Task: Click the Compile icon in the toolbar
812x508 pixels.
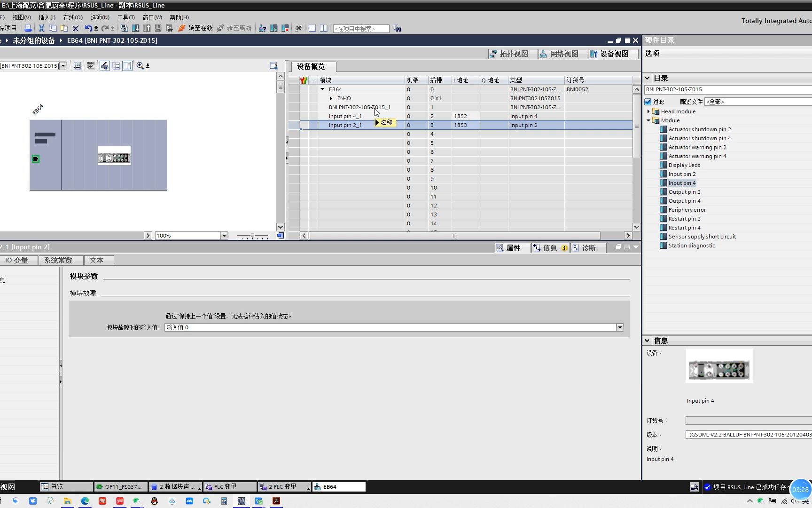Action: [x=124, y=28]
